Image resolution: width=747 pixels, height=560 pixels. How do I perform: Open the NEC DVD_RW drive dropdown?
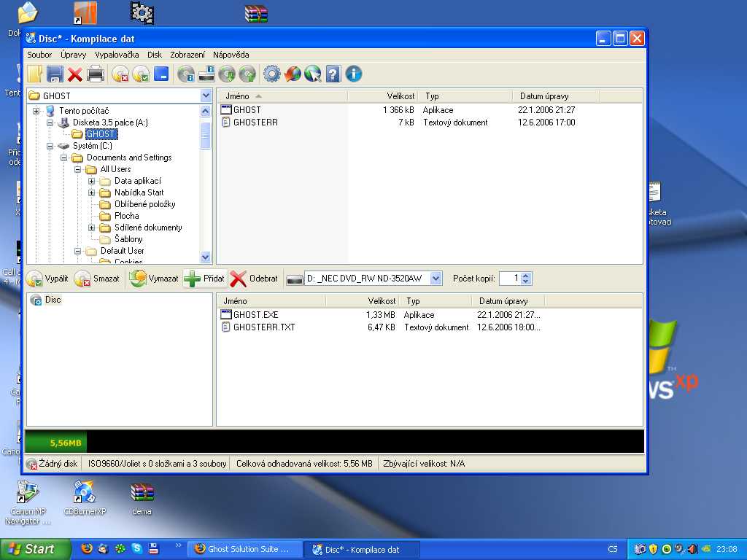436,279
